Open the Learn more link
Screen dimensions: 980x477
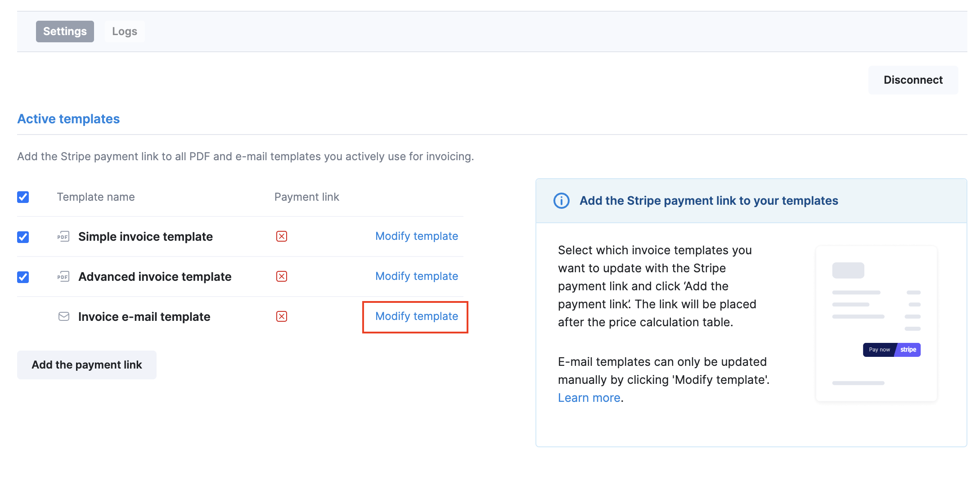[589, 398]
